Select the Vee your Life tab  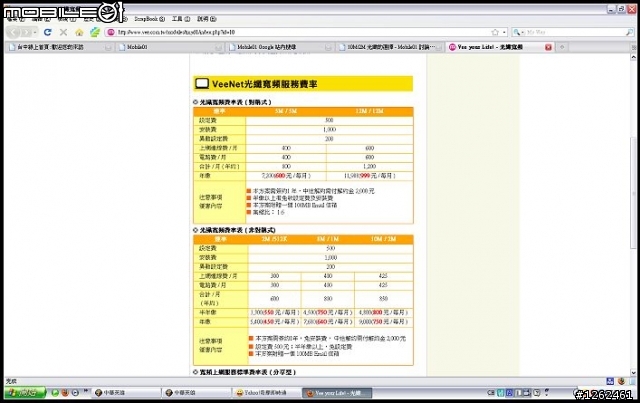click(500, 47)
